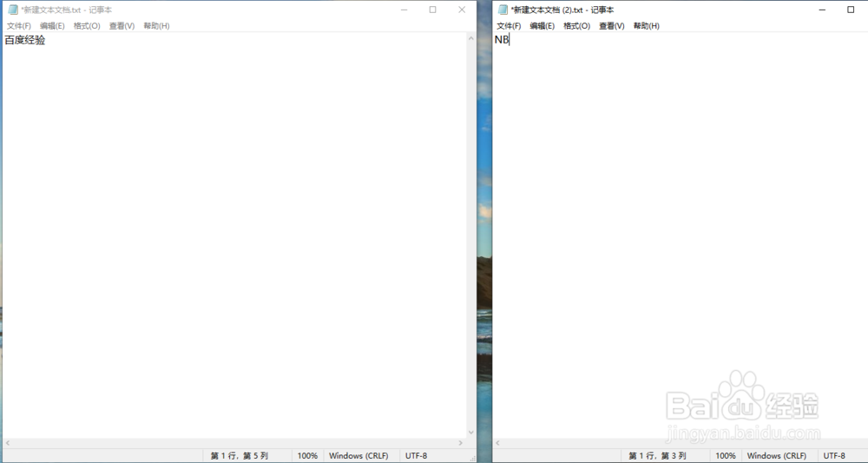This screenshot has width=868, height=463.
Task: Open 编辑(E) menu in right Notepad (2) window
Action: point(542,26)
